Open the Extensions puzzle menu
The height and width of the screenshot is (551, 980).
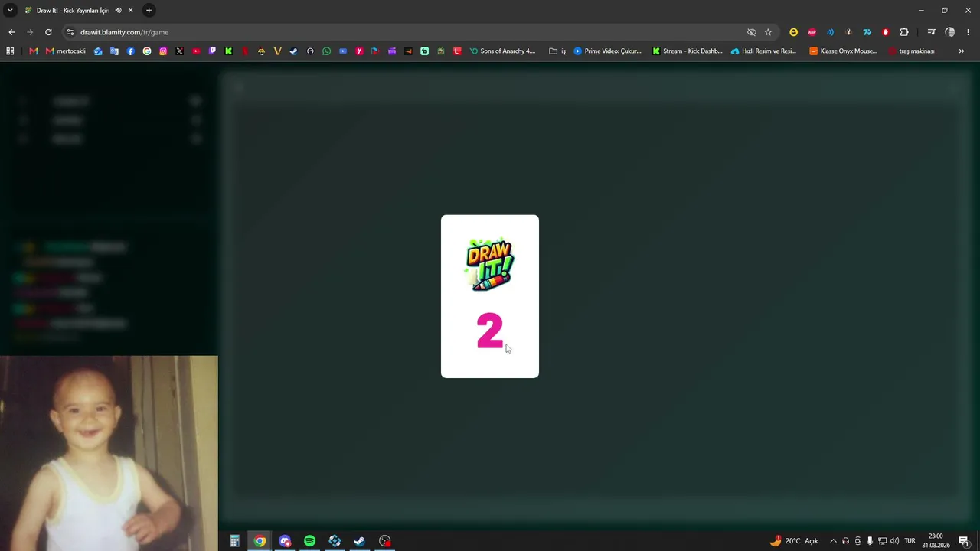click(x=904, y=32)
